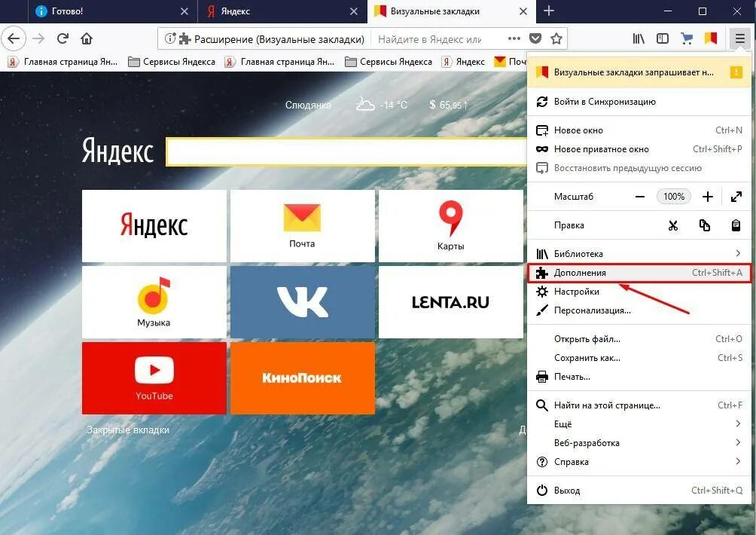Save page to Pocket icon
Viewport: 756px width, 535px height.
(535, 38)
